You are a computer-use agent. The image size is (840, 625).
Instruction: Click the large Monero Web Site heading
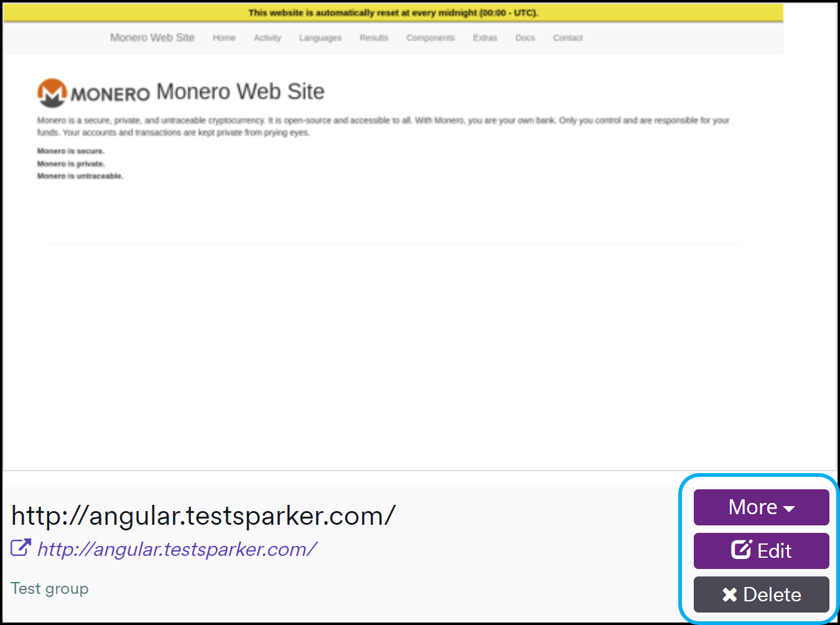pos(240,92)
